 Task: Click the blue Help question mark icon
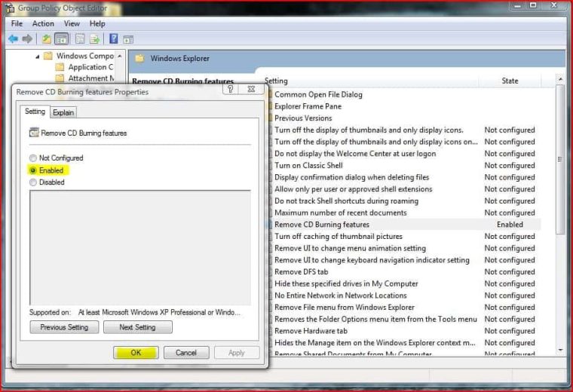pyautogui.click(x=114, y=38)
